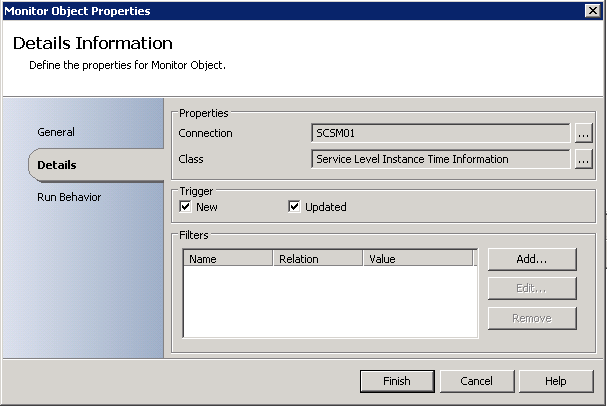Click the Service Level Instance class field
607x407 pixels.
[440, 159]
